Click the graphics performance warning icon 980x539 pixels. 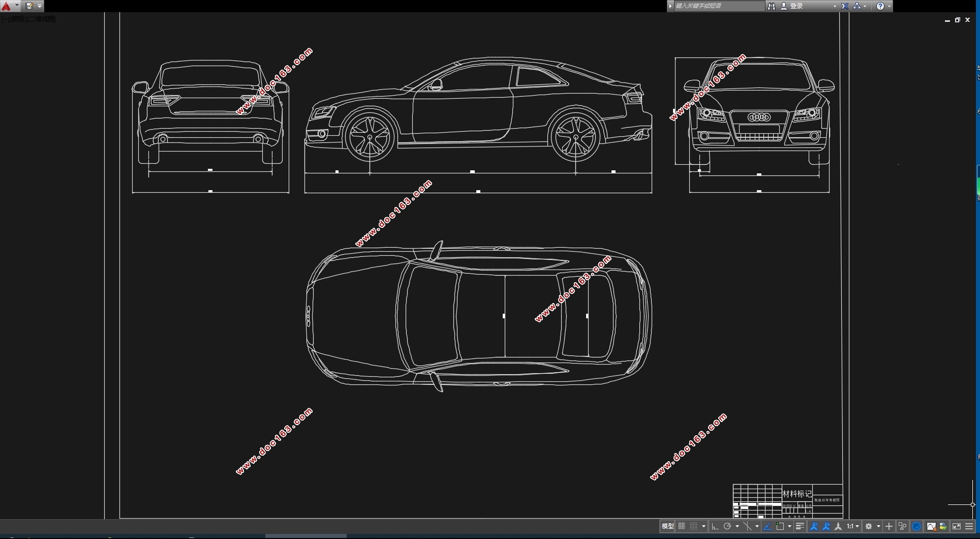point(931,526)
